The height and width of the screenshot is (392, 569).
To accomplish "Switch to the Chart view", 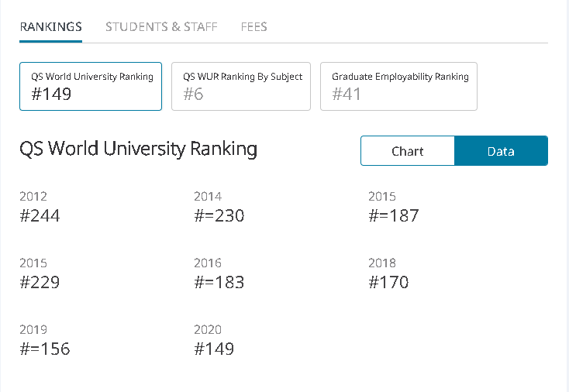I will pyautogui.click(x=407, y=151).
